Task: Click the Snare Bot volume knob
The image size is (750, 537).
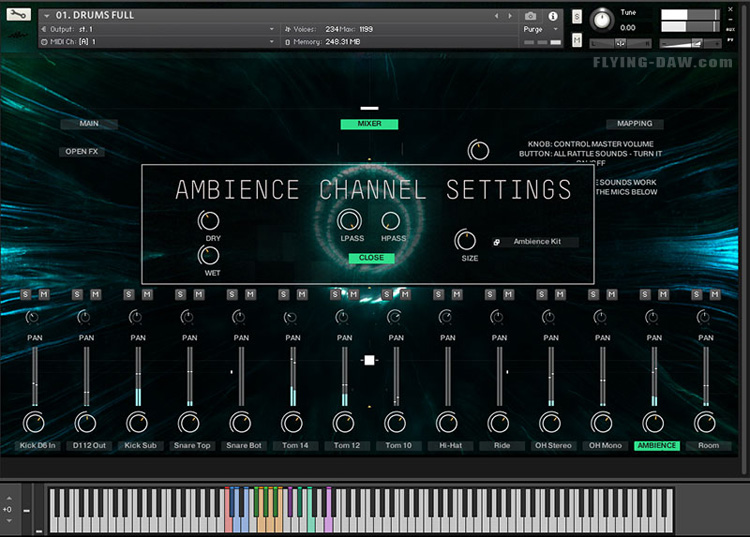Action: coord(241,423)
